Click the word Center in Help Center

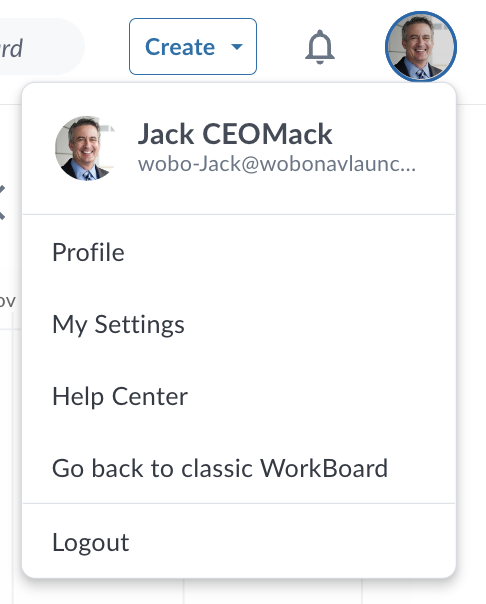(x=150, y=396)
